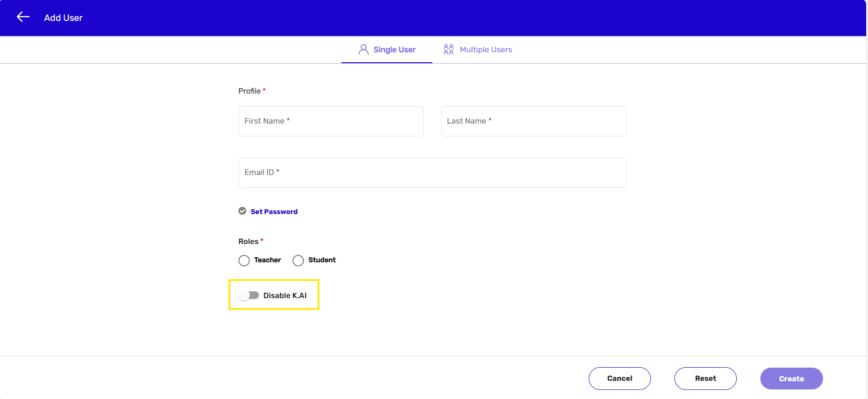Focus the Email ID input field

click(x=432, y=173)
